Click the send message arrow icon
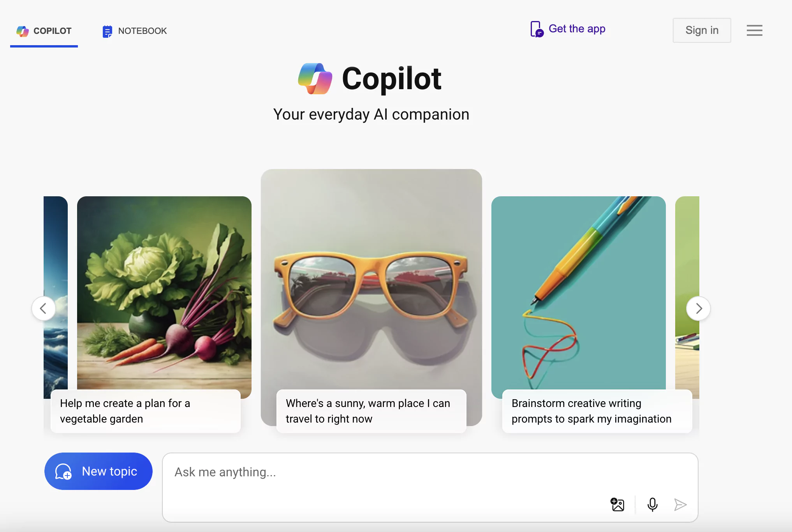The image size is (792, 532). click(x=680, y=504)
